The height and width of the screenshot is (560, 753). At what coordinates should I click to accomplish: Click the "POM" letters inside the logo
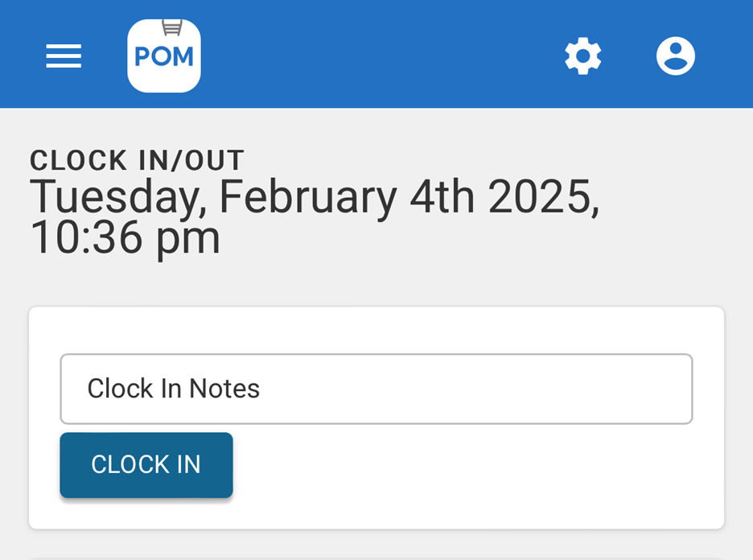tap(164, 58)
